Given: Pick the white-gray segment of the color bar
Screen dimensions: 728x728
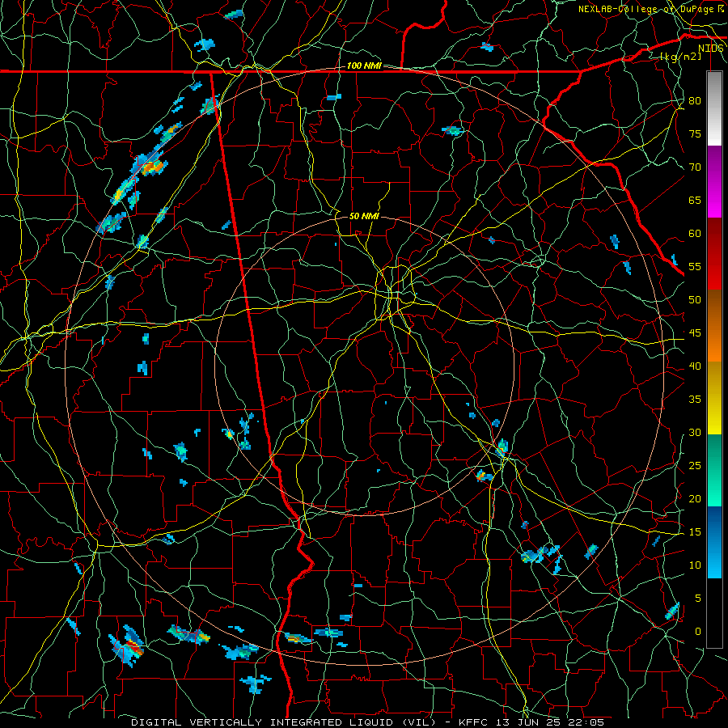Looking at the screenshot, I should point(714,108).
